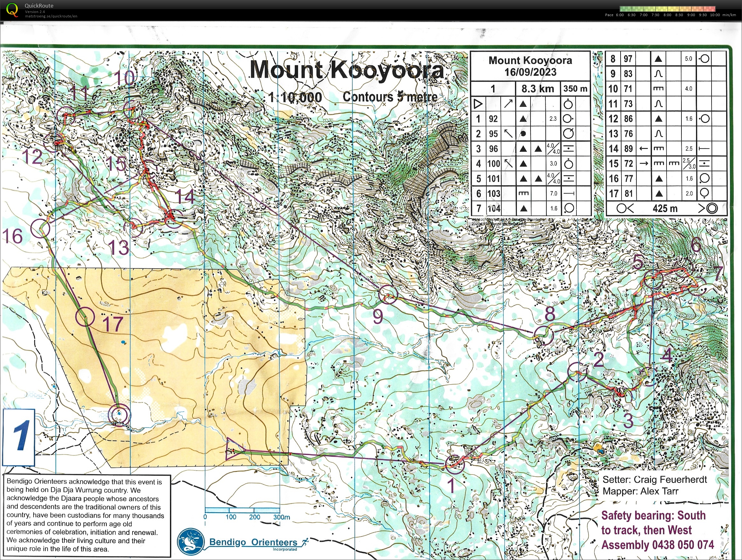Click the Safety bearing text block
This screenshot has width=742, height=560.
[x=657, y=530]
